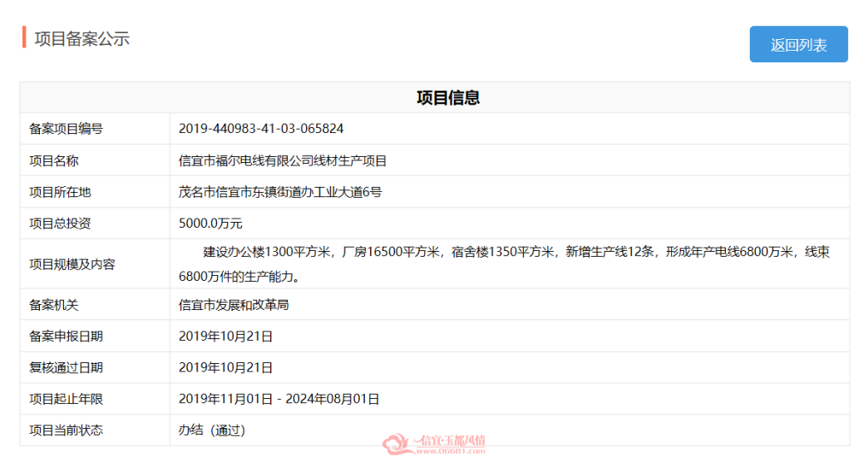Click the 信宜市发展和改革局 authority value

coord(234,305)
